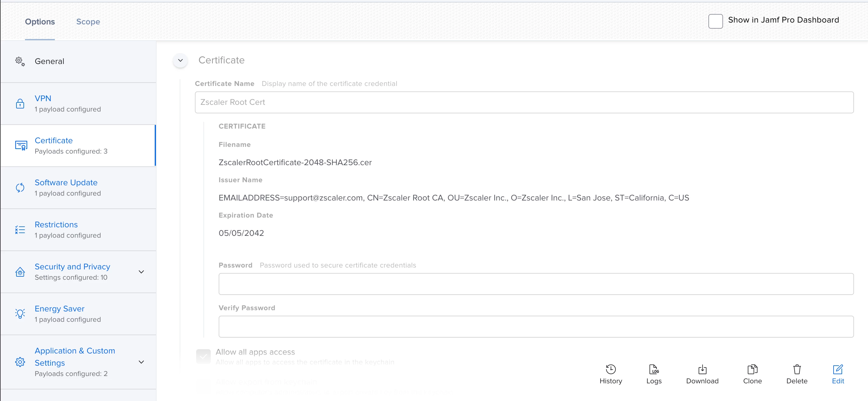868x401 pixels.
Task: Click the Delete trash can icon
Action: 796,369
